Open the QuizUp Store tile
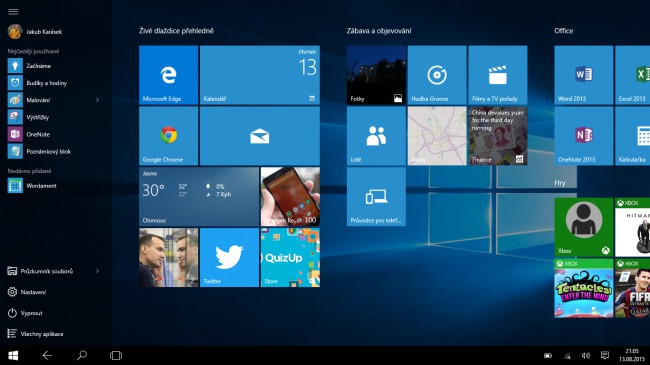The height and width of the screenshot is (365, 650). point(290,258)
